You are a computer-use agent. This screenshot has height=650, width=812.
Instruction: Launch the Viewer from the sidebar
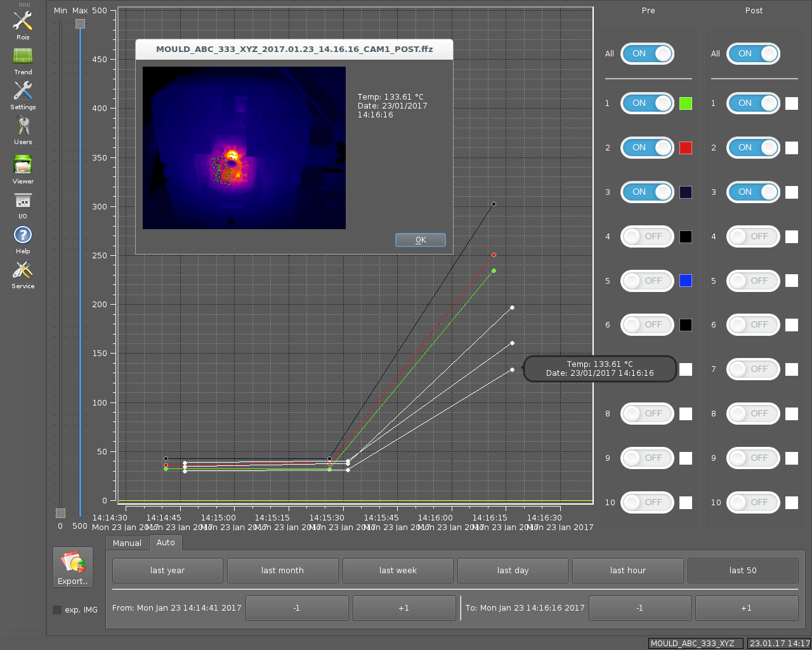(23, 166)
